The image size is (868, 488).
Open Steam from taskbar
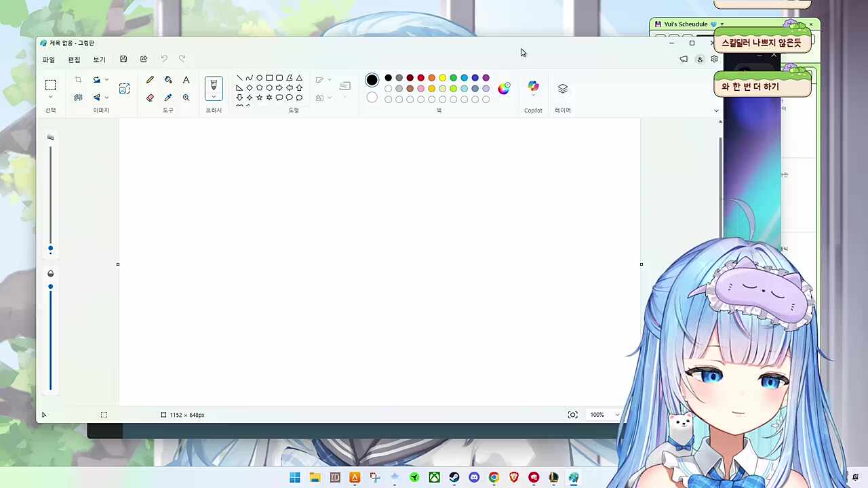point(454,478)
